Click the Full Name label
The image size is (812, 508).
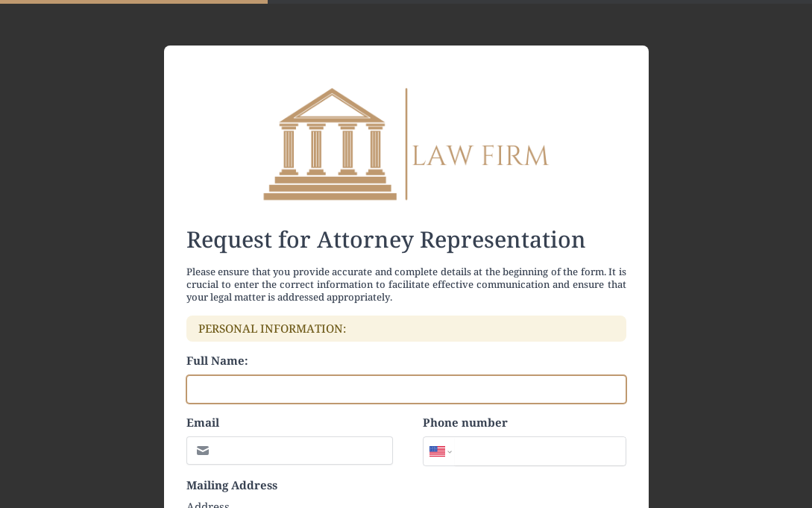(217, 361)
